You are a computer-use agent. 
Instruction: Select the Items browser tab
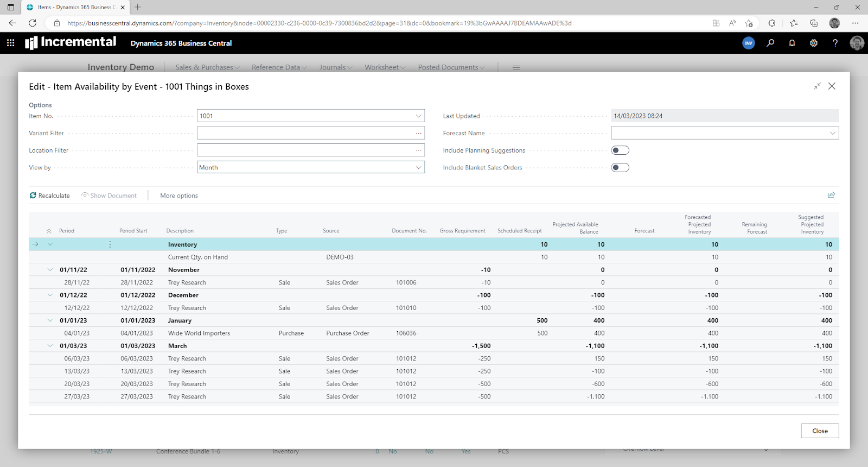click(76, 7)
